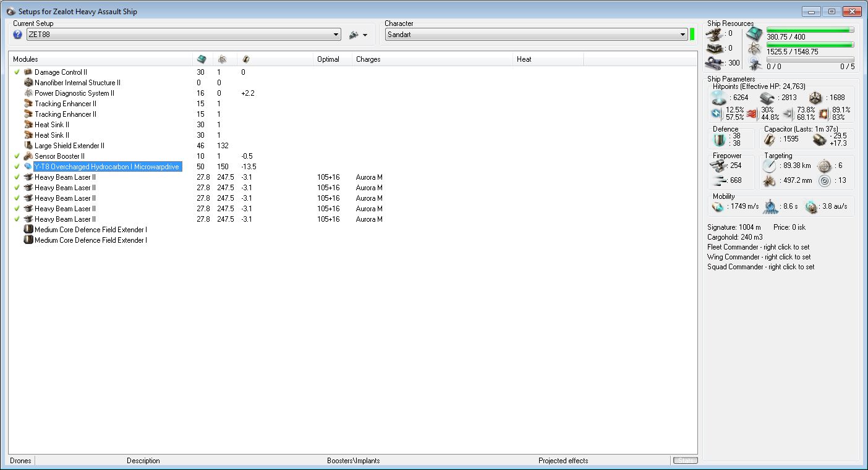Select the Large Shield Extender II row
Viewport: 868px width, 470px height.
pyautogui.click(x=353, y=146)
